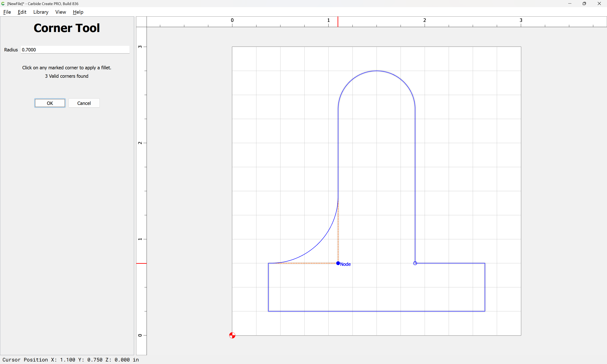This screenshot has width=607, height=364.
Task: Cancel the Corner Tool
Action: pyautogui.click(x=84, y=103)
